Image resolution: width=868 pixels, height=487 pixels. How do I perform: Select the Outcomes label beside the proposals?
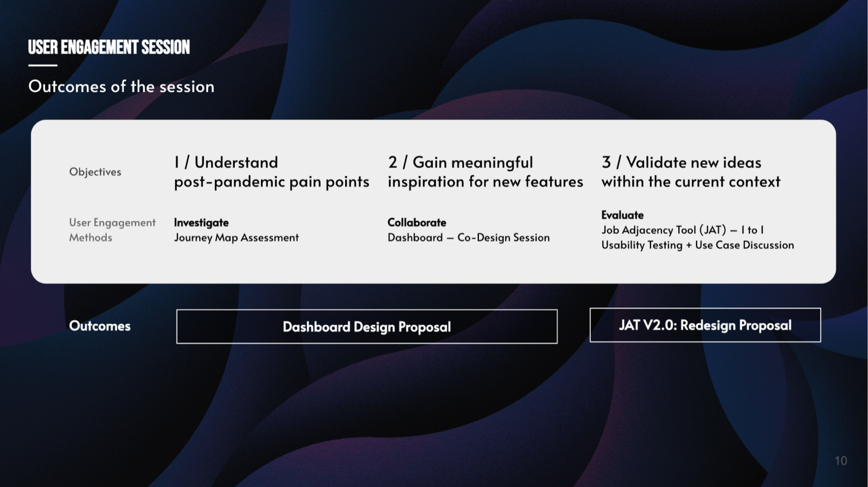100,326
